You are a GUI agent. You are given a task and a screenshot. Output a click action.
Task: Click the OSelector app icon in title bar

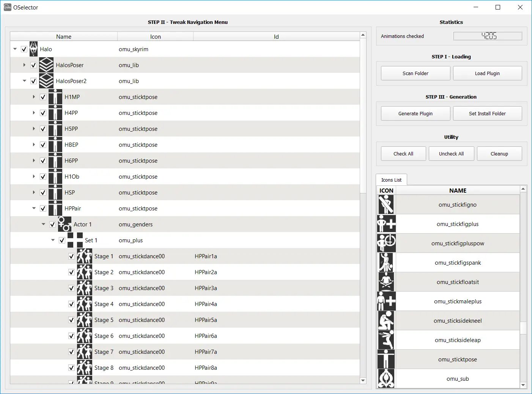pos(8,7)
